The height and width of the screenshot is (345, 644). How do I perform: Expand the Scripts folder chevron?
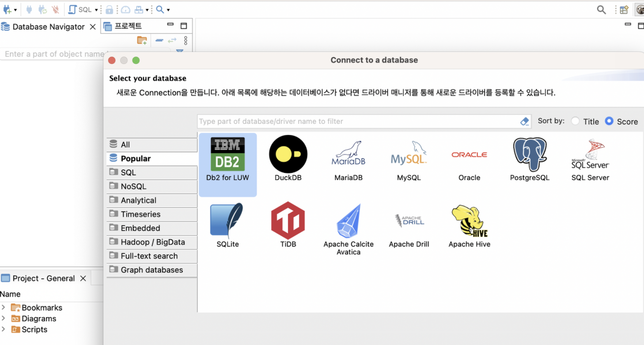4,330
